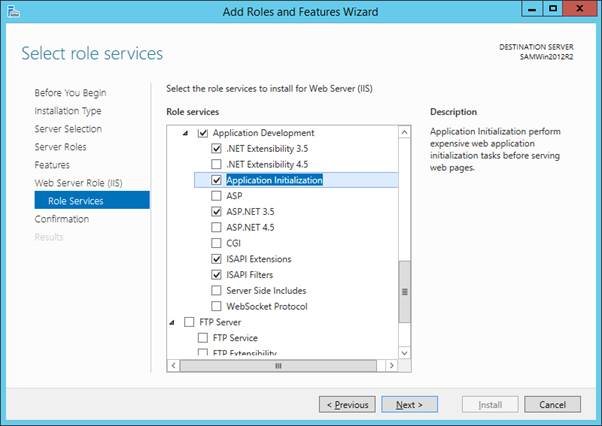
Task: Enable Server Side Includes checkbox
Action: pyautogui.click(x=217, y=291)
